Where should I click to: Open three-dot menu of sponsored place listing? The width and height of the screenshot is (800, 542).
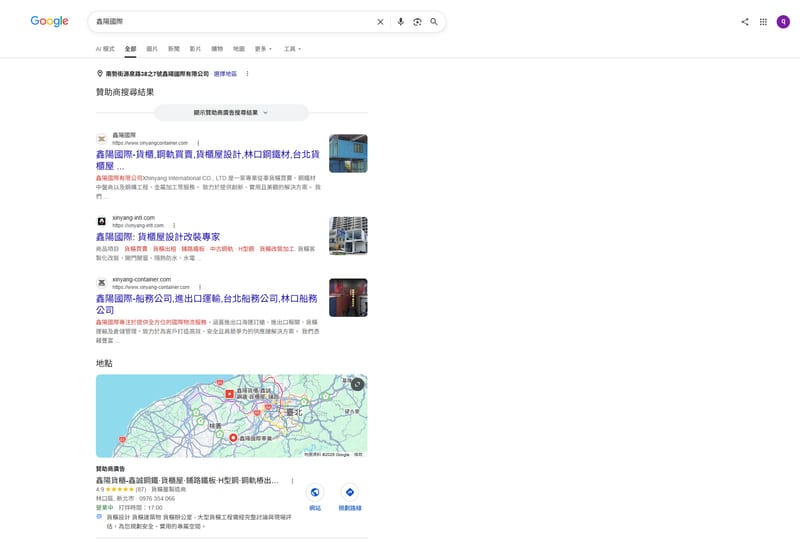[292, 480]
